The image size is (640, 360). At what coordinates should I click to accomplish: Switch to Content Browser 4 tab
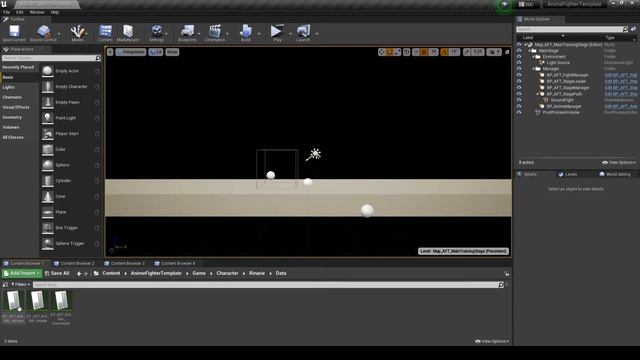(x=175, y=264)
